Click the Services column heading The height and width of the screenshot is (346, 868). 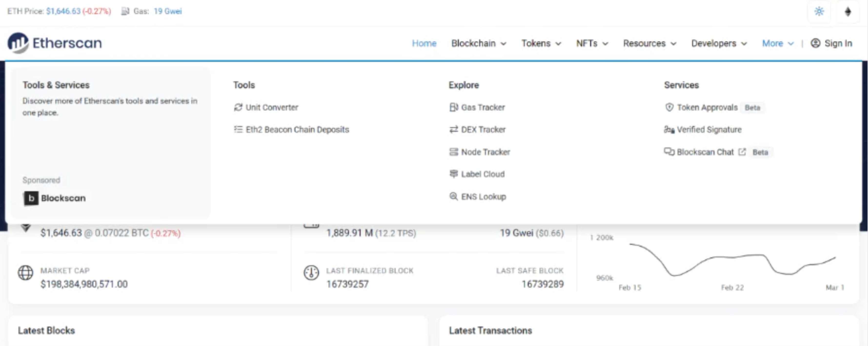click(681, 85)
